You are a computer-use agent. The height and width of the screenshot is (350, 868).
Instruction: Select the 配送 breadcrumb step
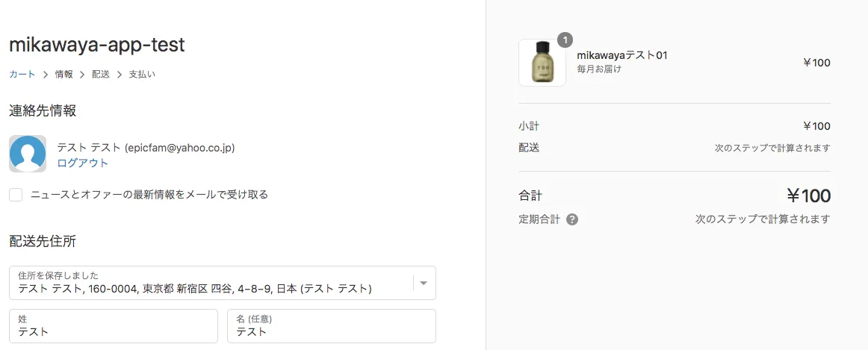coord(101,75)
